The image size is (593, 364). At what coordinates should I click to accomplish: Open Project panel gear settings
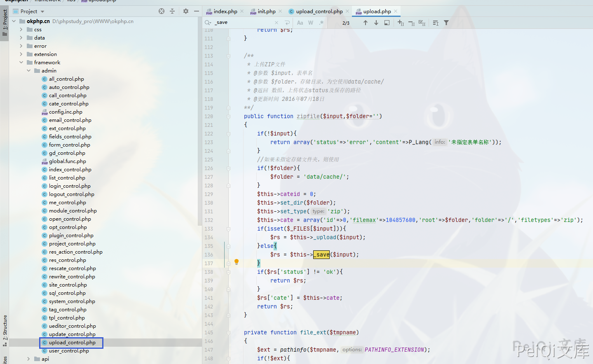click(x=185, y=11)
